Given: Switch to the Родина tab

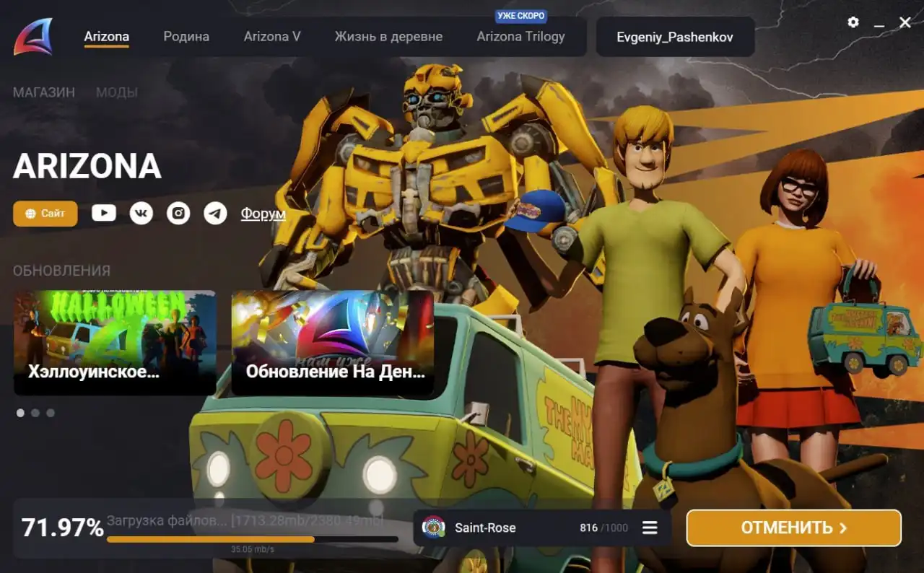Looking at the screenshot, I should [186, 37].
